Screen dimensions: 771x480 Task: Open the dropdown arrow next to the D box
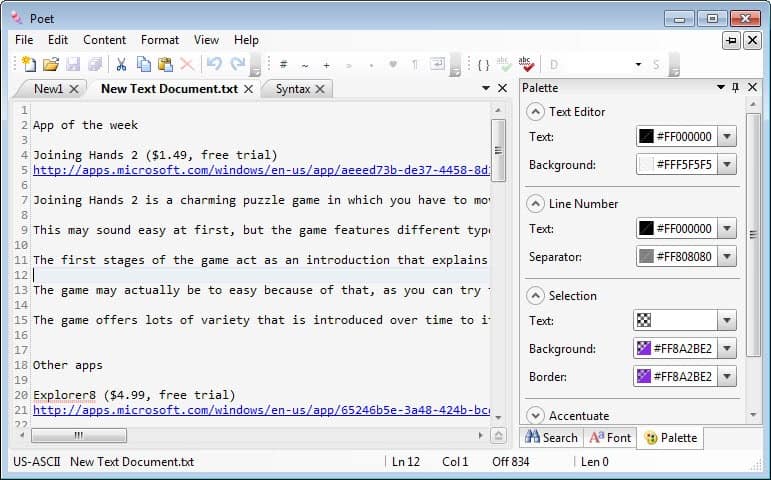(x=638, y=64)
